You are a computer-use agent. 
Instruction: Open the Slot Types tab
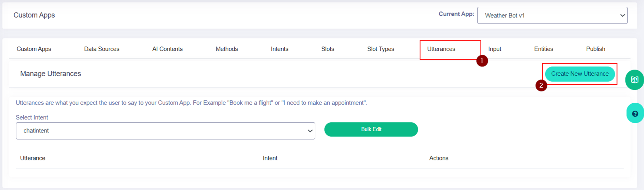(x=380, y=49)
